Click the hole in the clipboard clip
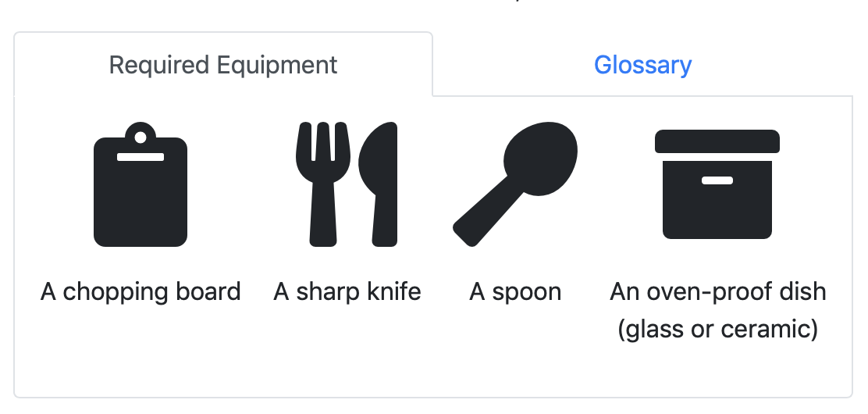This screenshot has height=414, width=868. coord(141,137)
